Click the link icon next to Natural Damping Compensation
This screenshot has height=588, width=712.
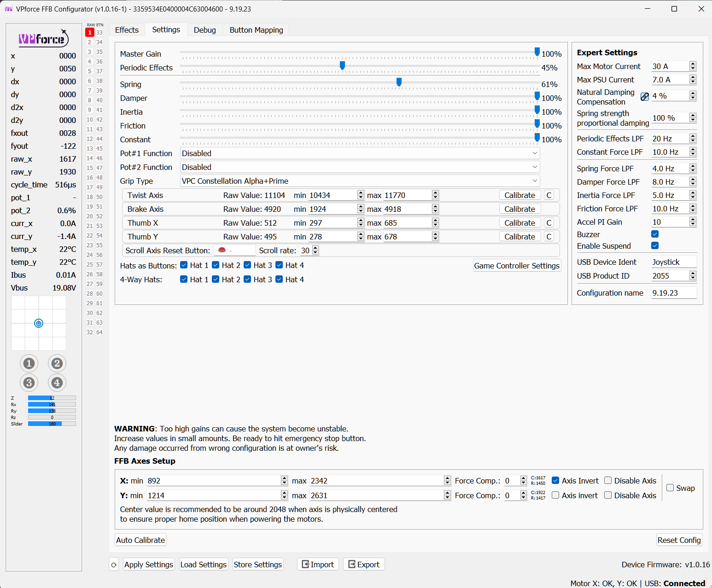(x=645, y=96)
